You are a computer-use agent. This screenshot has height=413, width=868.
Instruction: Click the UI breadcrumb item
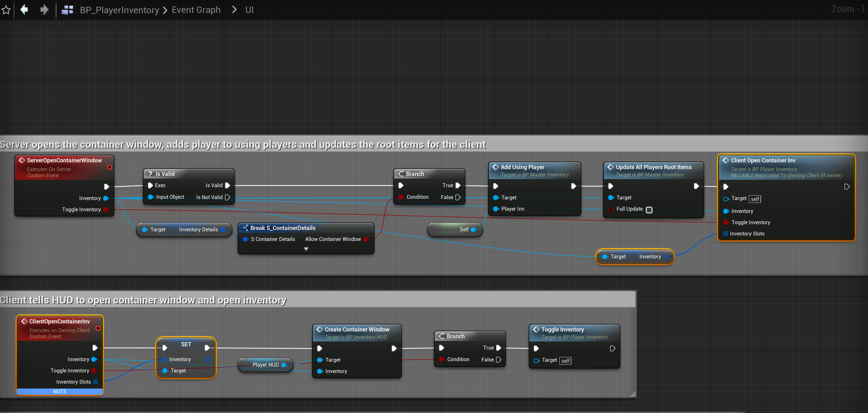coord(249,10)
